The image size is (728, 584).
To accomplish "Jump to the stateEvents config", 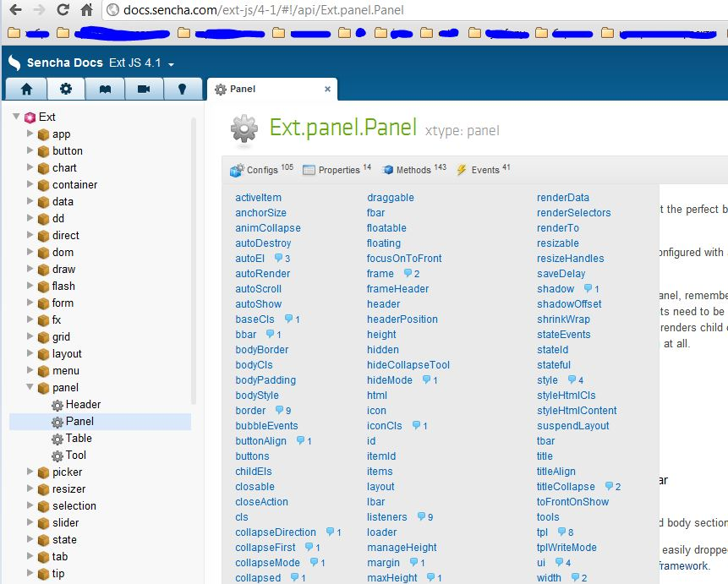I will (564, 334).
